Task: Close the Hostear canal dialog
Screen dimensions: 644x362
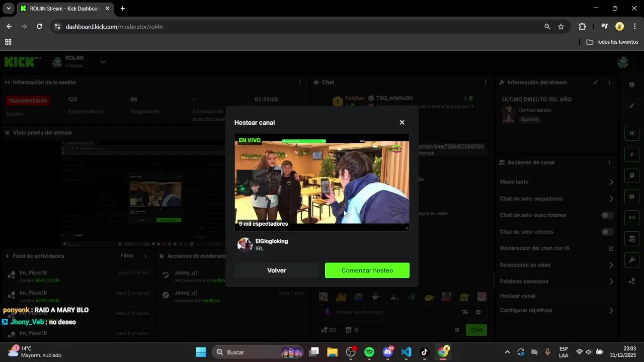Action: pyautogui.click(x=402, y=122)
